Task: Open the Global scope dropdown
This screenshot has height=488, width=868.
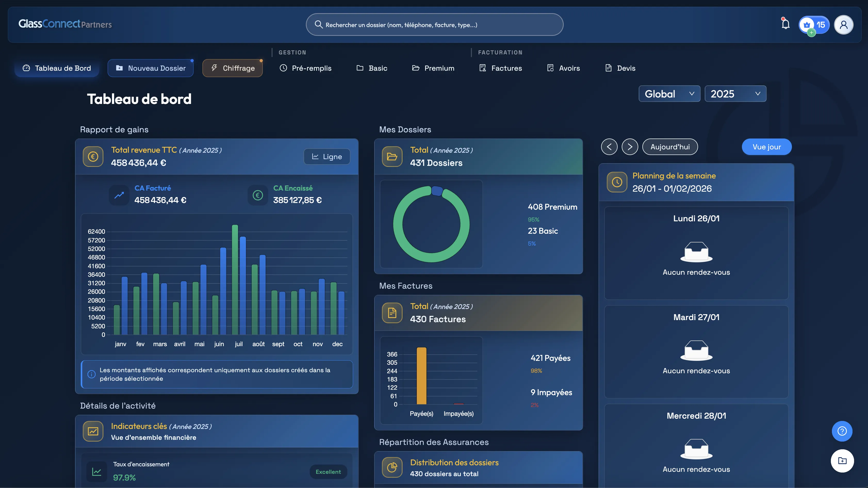Action: coord(669,94)
